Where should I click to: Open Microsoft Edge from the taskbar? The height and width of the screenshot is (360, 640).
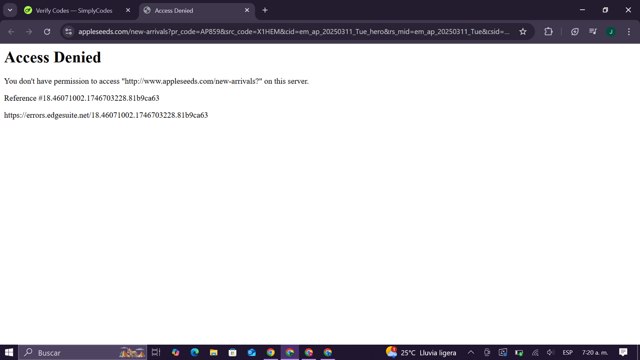pyautogui.click(x=195, y=352)
